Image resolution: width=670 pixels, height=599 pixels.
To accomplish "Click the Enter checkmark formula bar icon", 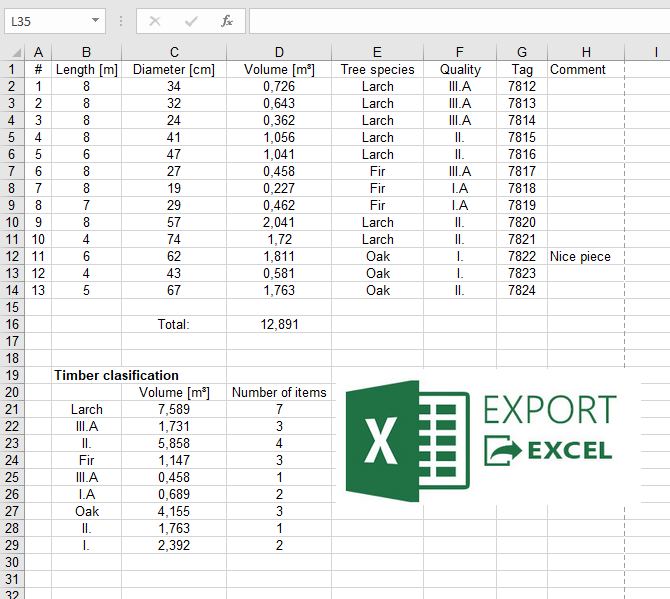I will [x=191, y=21].
